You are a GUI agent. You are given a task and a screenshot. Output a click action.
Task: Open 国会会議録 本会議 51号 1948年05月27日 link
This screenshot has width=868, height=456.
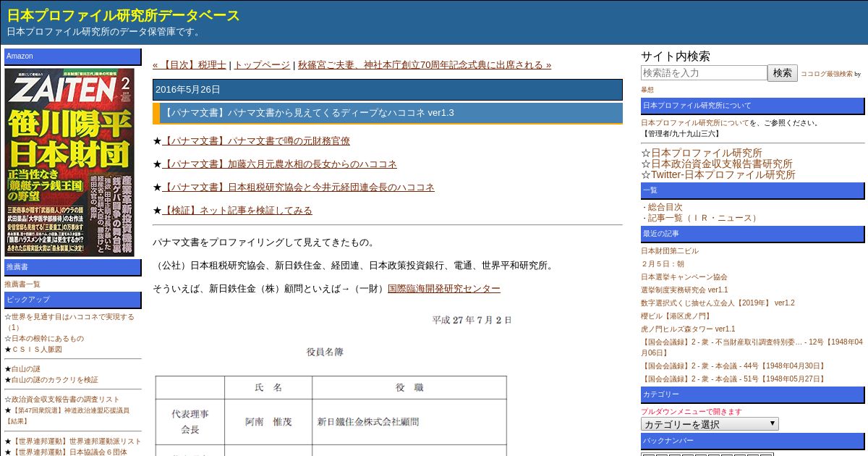pyautogui.click(x=733, y=379)
